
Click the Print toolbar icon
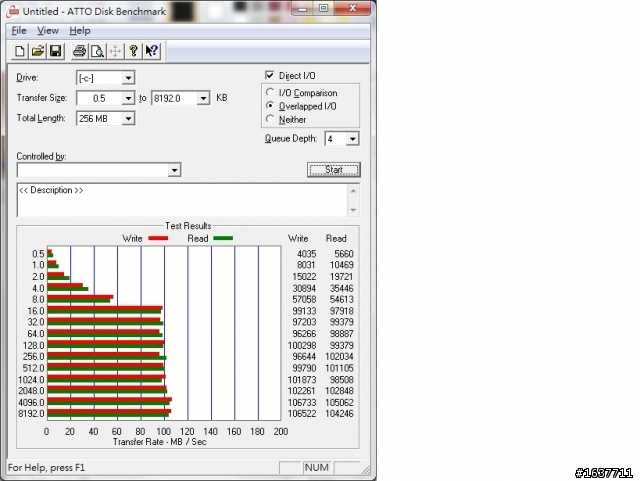[x=79, y=51]
